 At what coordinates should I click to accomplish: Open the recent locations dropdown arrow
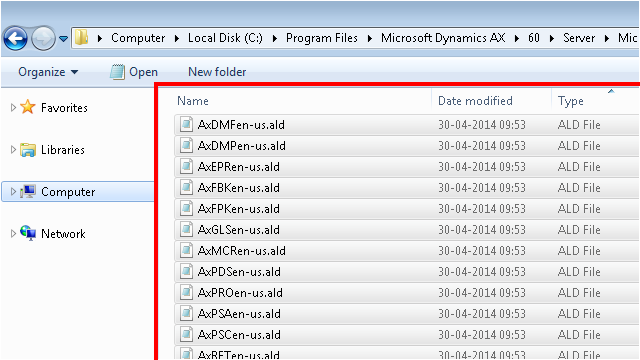[x=63, y=39]
